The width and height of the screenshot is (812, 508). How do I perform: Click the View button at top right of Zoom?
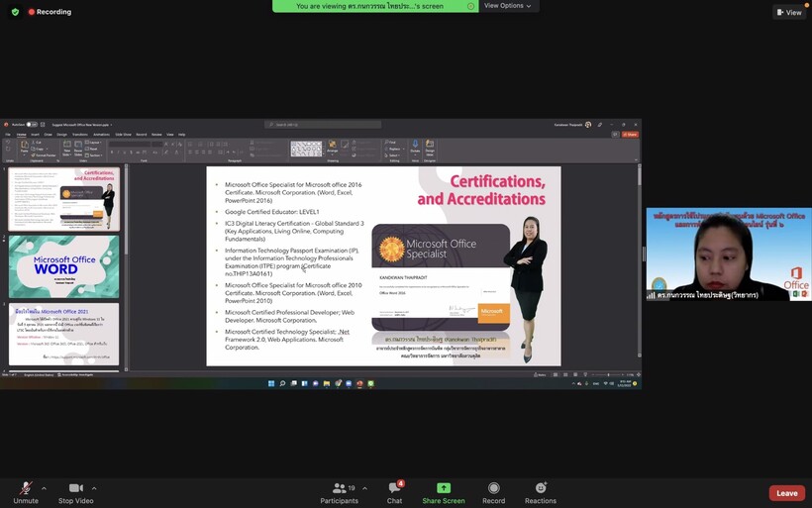[789, 12]
